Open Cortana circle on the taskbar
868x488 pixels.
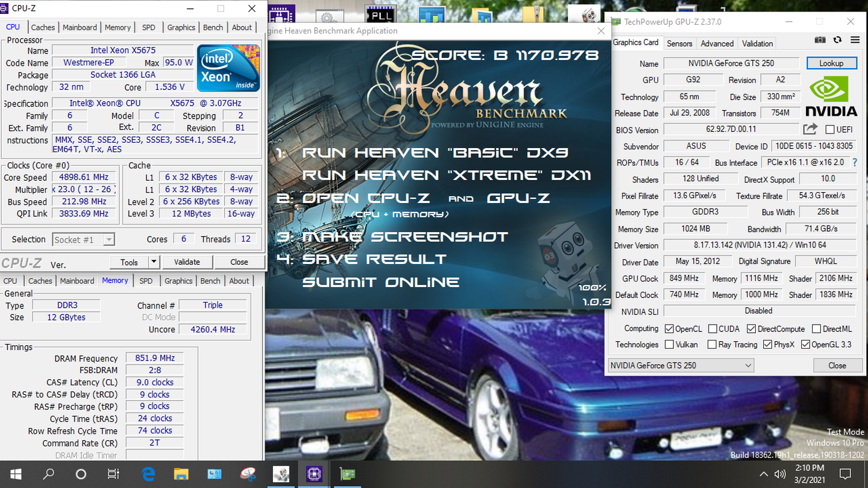click(81, 474)
